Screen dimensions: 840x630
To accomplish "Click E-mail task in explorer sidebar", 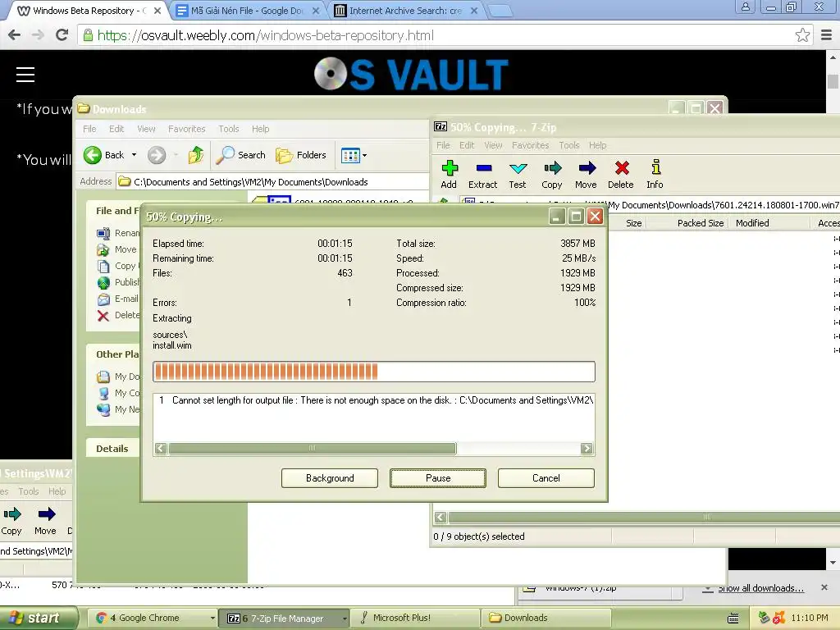I will click(118, 299).
